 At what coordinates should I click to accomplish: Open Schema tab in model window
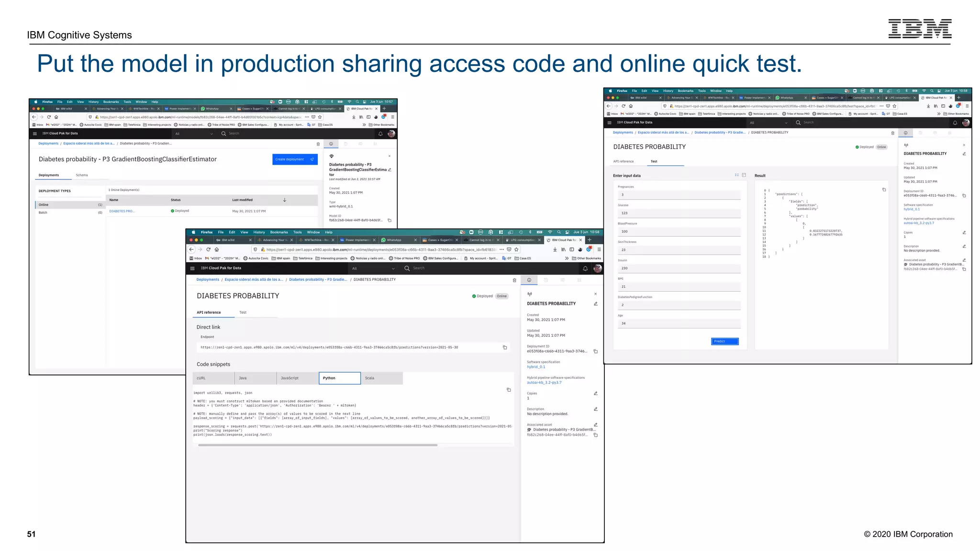(82, 175)
